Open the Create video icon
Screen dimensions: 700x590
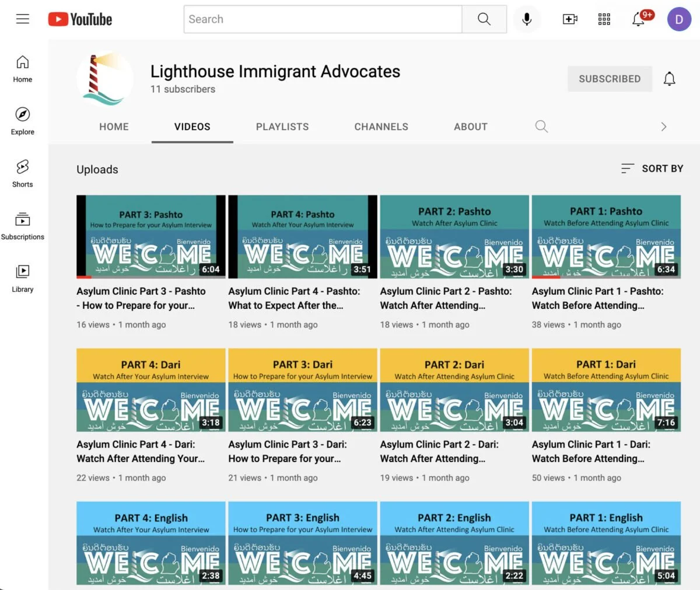[570, 19]
